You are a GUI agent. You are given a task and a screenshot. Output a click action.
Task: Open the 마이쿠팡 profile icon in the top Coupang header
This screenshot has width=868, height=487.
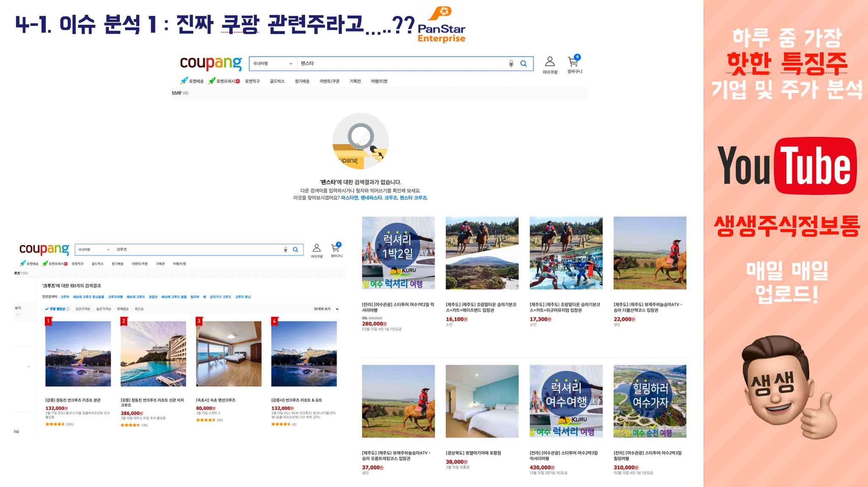click(x=550, y=62)
